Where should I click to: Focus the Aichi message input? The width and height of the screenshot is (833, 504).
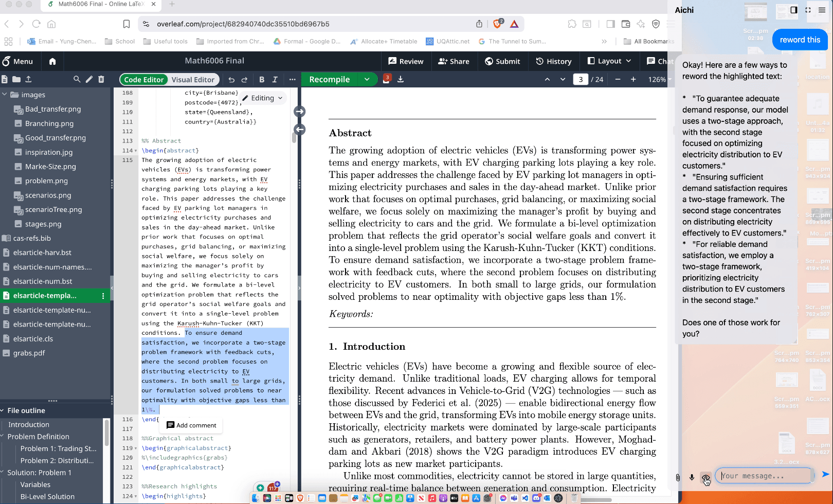pos(764,476)
